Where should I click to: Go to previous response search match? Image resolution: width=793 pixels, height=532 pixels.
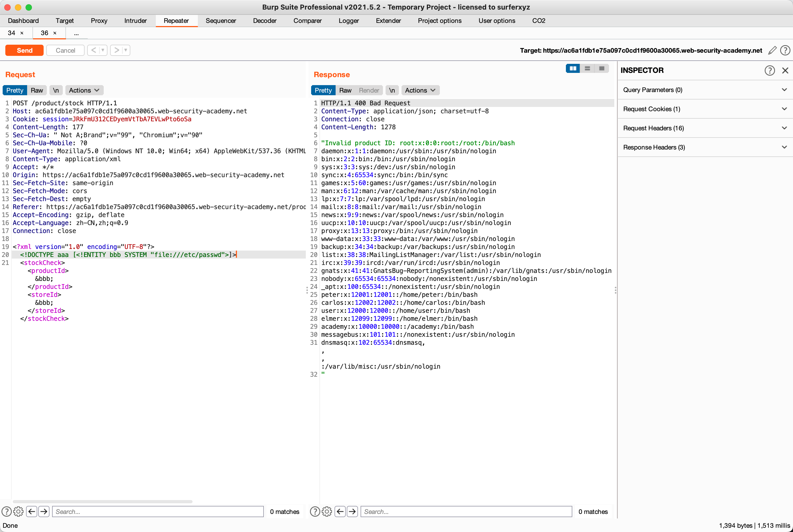340,512
